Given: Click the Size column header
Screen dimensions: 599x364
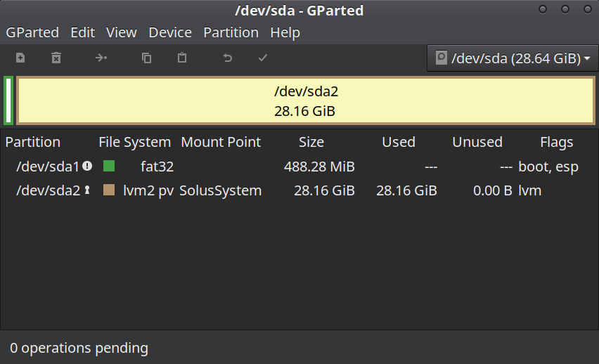Looking at the screenshot, I should tap(311, 142).
